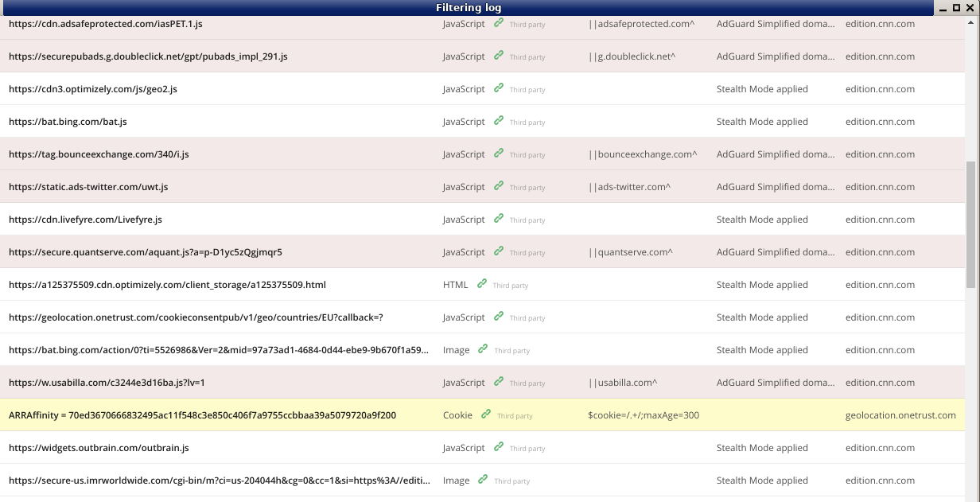Click the vertical scrollbar thumb
Viewport: 980px width, 502px height.
(970, 226)
